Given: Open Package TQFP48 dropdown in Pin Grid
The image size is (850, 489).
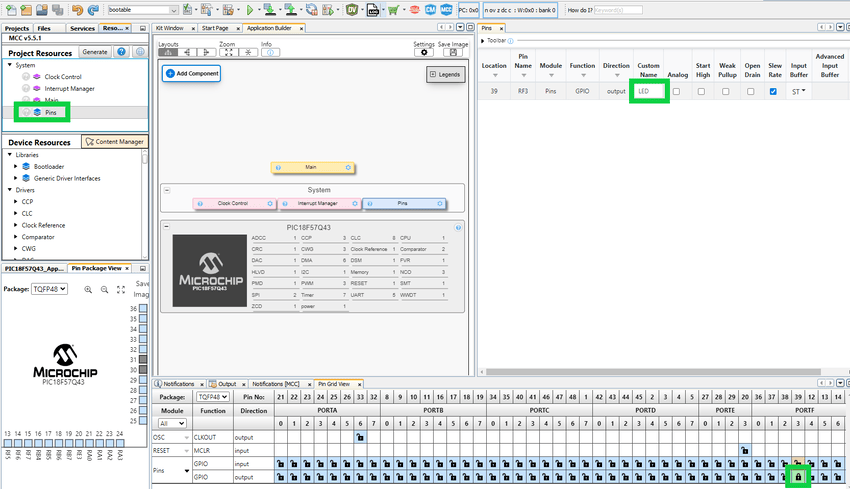Looking at the screenshot, I should (x=208, y=397).
